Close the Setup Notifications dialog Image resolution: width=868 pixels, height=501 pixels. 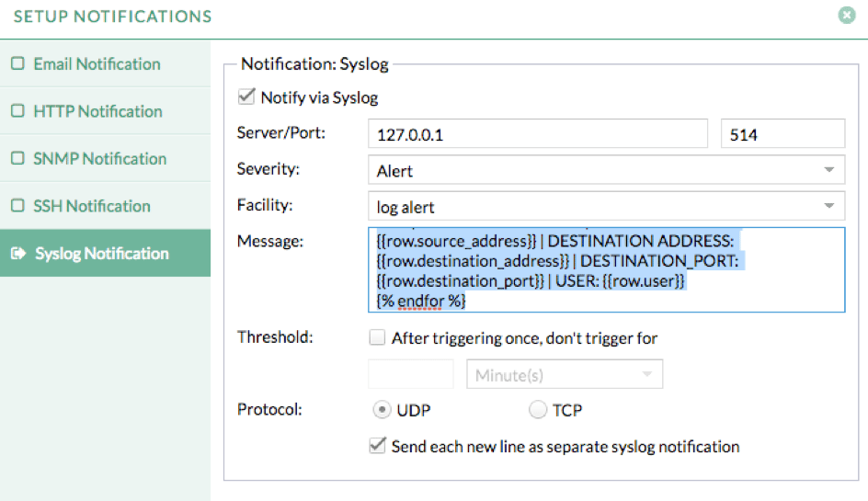847,16
